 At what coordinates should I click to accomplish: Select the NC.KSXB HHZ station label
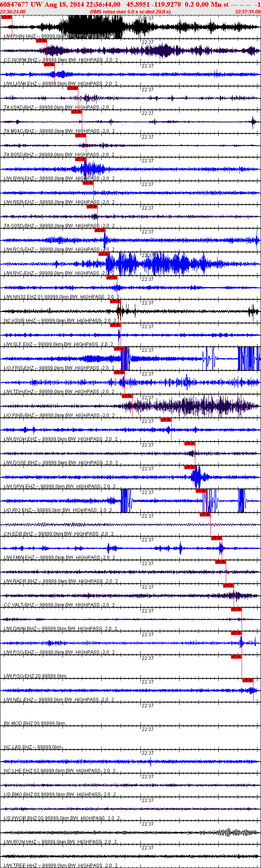(x=60, y=321)
